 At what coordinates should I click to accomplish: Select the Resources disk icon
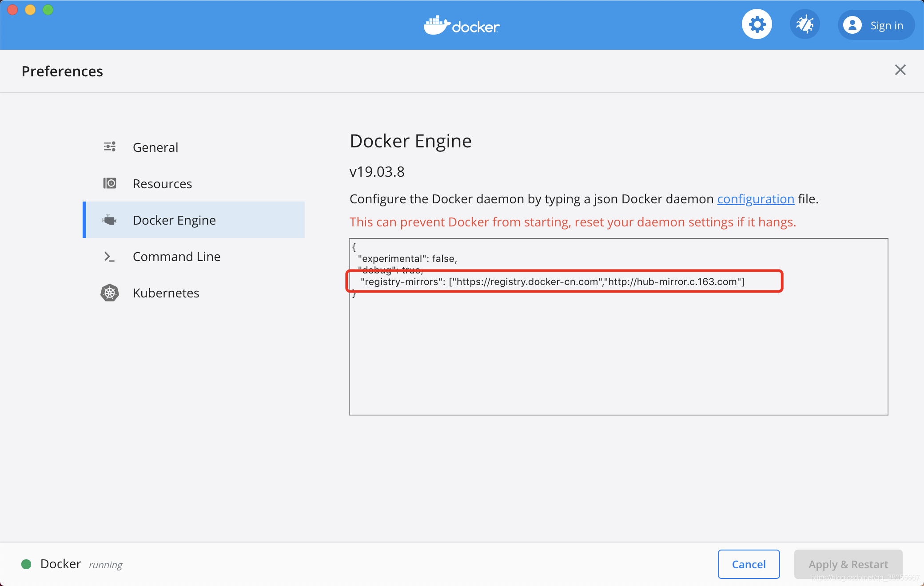click(x=110, y=183)
